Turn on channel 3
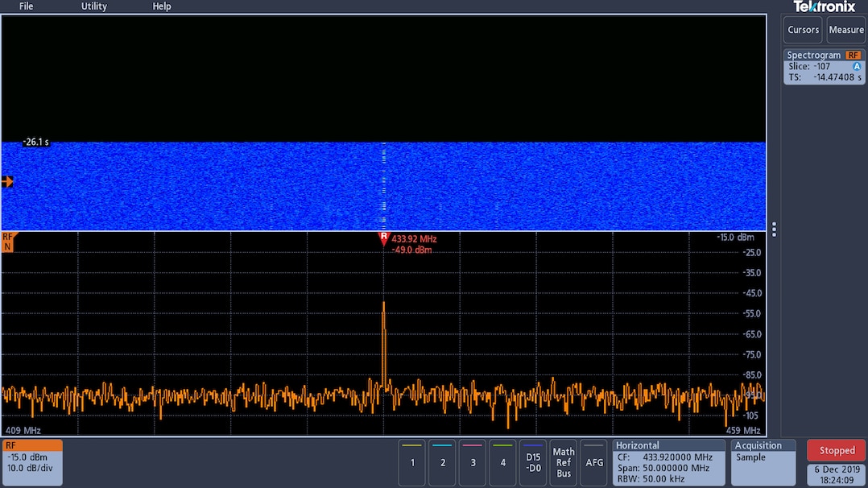868x488 pixels. coord(473,462)
